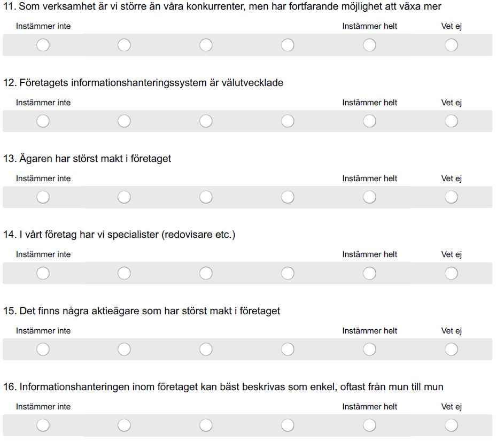Choose 'Vet ej' for question 16
The image size is (504, 442).
[451, 425]
